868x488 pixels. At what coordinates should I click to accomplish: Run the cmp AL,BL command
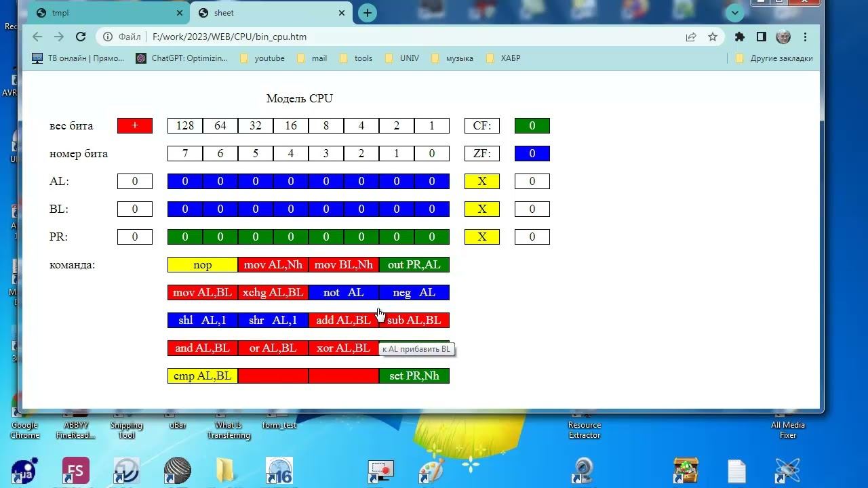[203, 376]
